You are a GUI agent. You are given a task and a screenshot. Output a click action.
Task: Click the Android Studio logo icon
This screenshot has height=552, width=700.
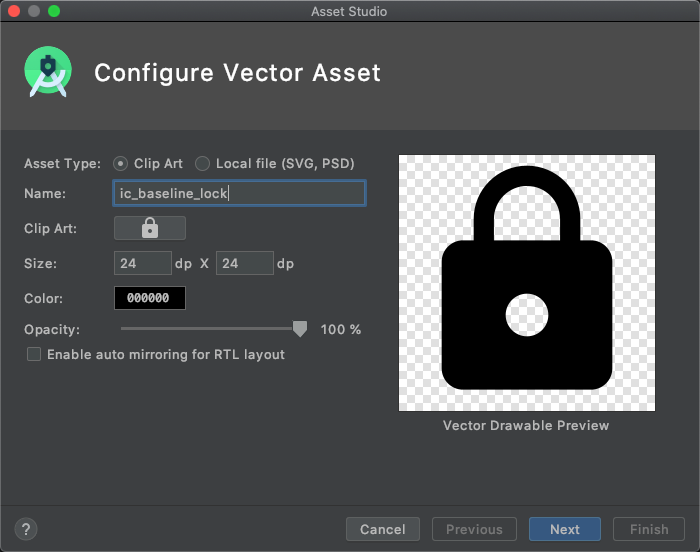tap(47, 73)
